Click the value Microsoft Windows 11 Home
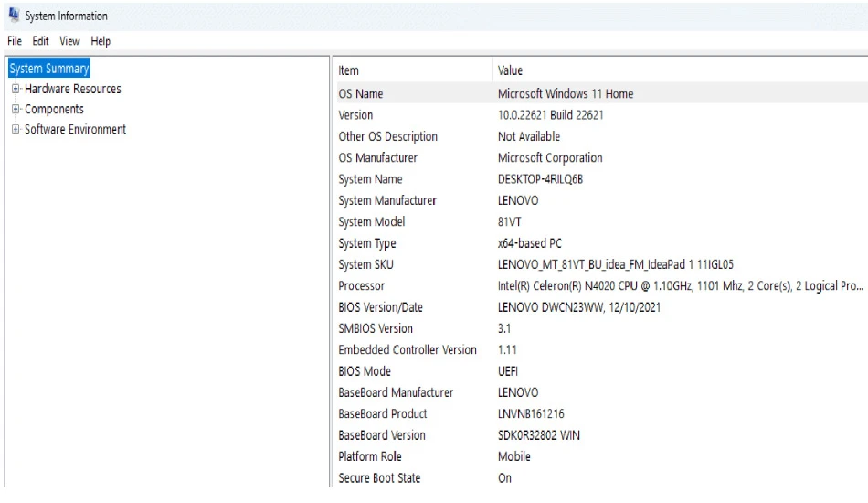Image resolution: width=868 pixels, height=503 pixels. click(x=566, y=93)
